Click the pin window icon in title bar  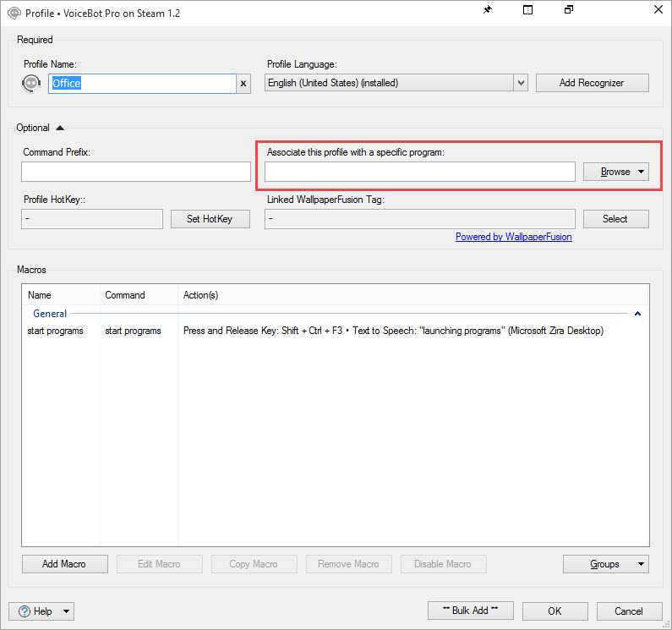click(x=487, y=11)
